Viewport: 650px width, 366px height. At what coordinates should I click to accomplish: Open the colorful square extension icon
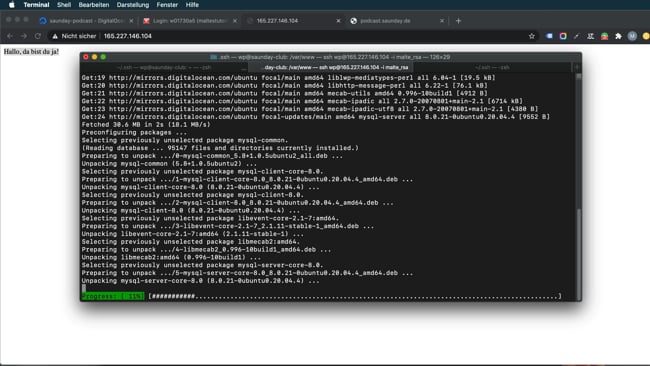(x=563, y=36)
